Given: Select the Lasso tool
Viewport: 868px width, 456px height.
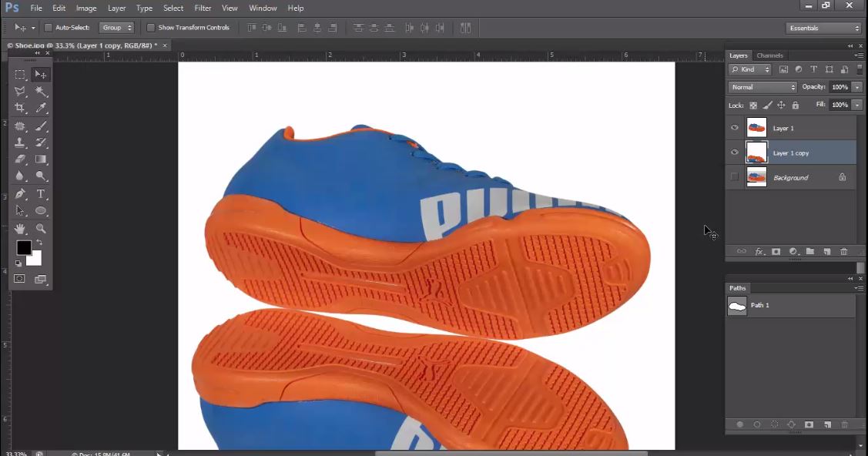Looking at the screenshot, I should [x=20, y=91].
